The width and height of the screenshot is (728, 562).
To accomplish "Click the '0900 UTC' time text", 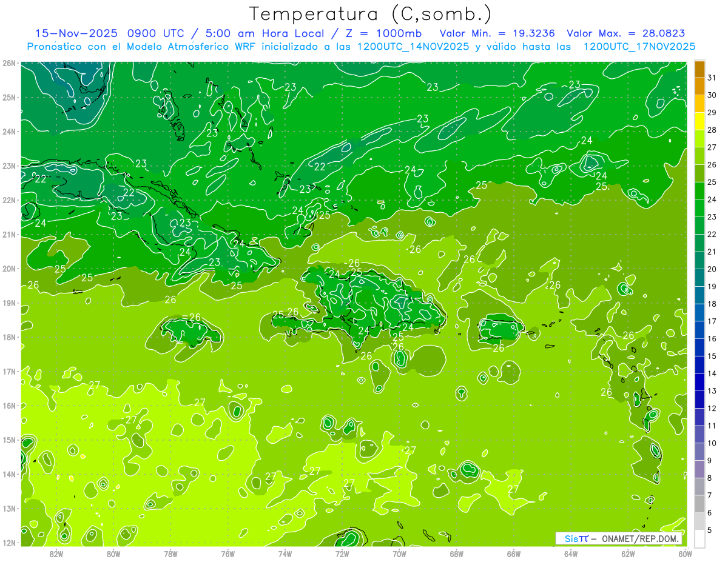I will pos(155,33).
